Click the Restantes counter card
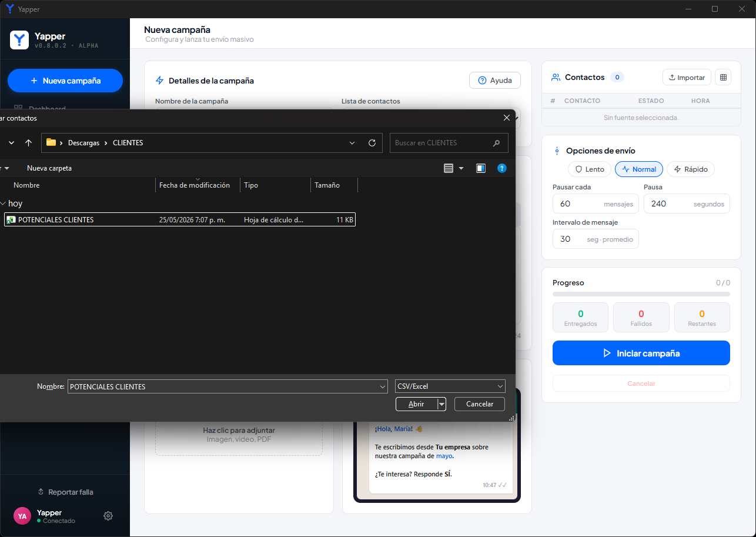 pos(702,318)
